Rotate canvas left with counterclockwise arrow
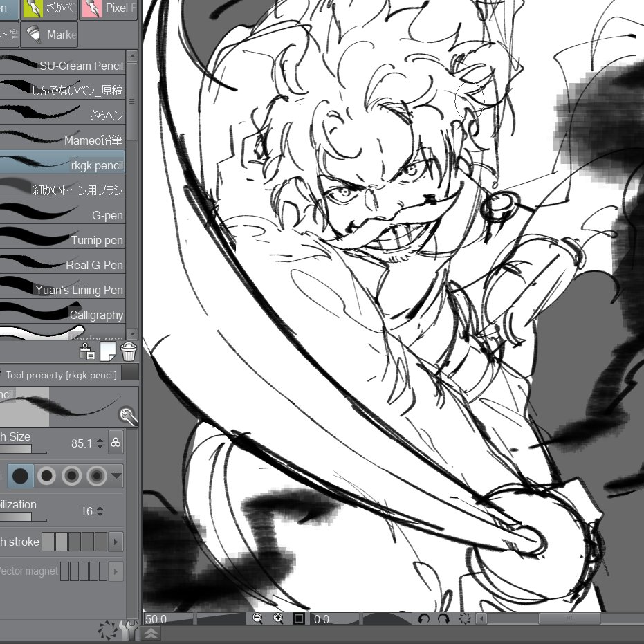 [x=423, y=618]
